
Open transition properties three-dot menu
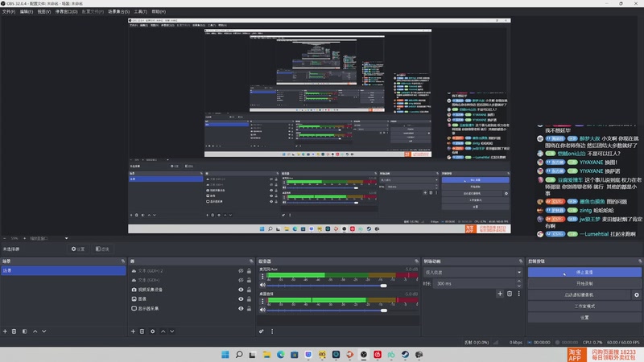pyautogui.click(x=518, y=294)
